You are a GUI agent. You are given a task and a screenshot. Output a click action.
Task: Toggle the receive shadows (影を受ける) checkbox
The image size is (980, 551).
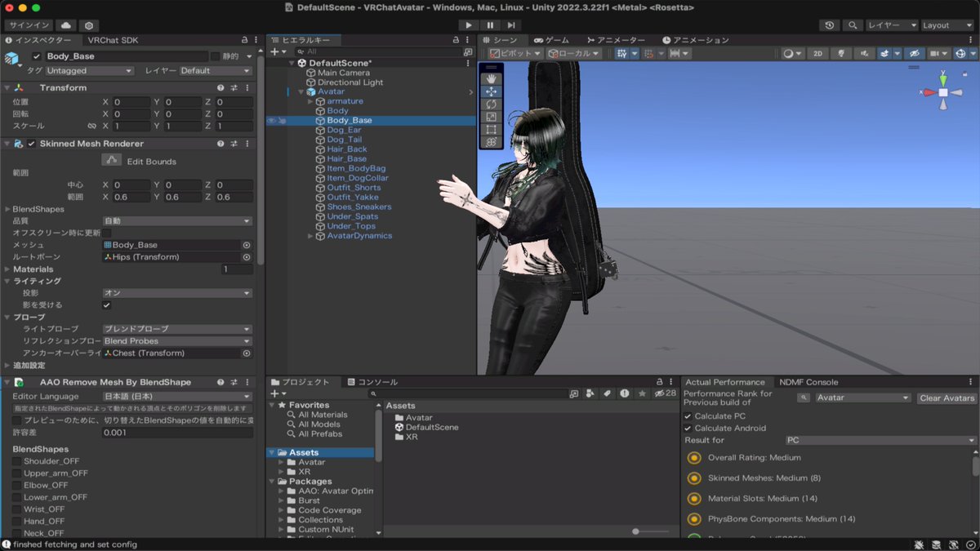pyautogui.click(x=106, y=304)
